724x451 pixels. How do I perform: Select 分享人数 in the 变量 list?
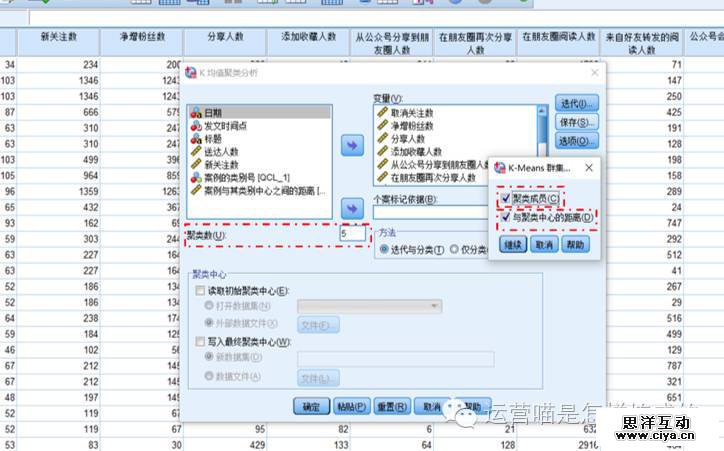[x=402, y=138]
